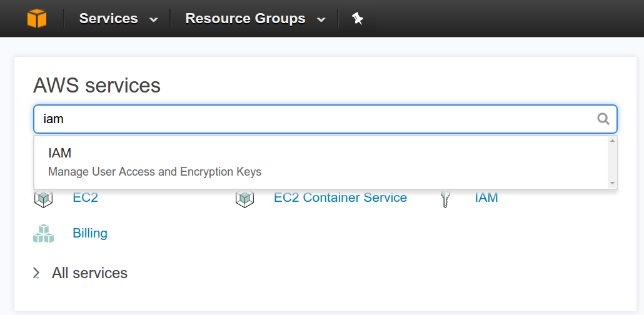Click the suggestion list scroll-down arrow
This screenshot has width=644, height=315.
612,183
